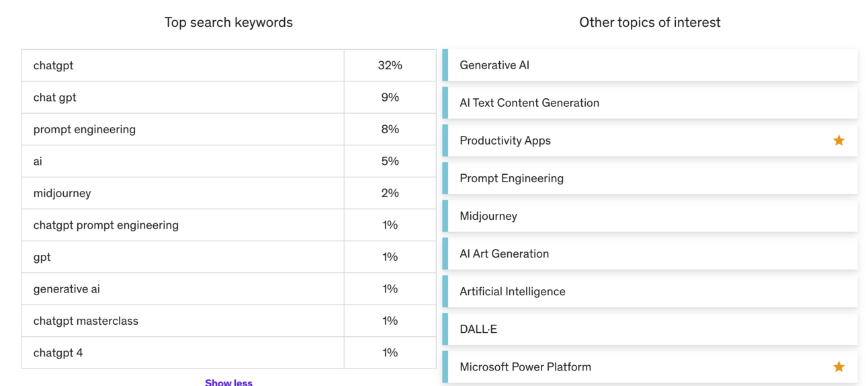Select the prompt engineering keyword row
The image size is (868, 386).
pos(84,129)
